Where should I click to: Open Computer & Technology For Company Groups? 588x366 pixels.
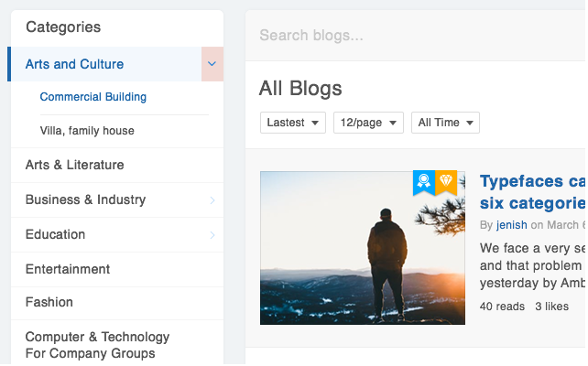[x=97, y=345]
